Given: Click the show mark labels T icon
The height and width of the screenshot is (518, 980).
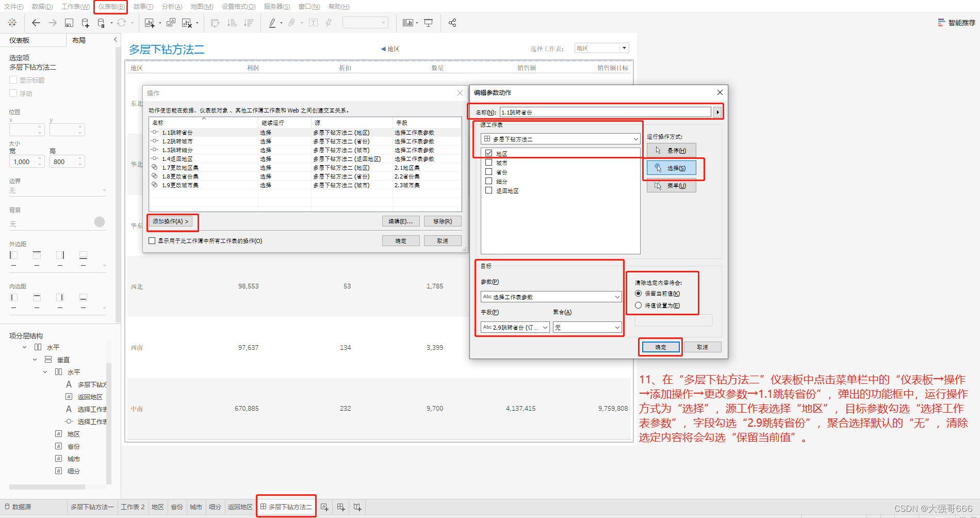Looking at the screenshot, I should (313, 23).
